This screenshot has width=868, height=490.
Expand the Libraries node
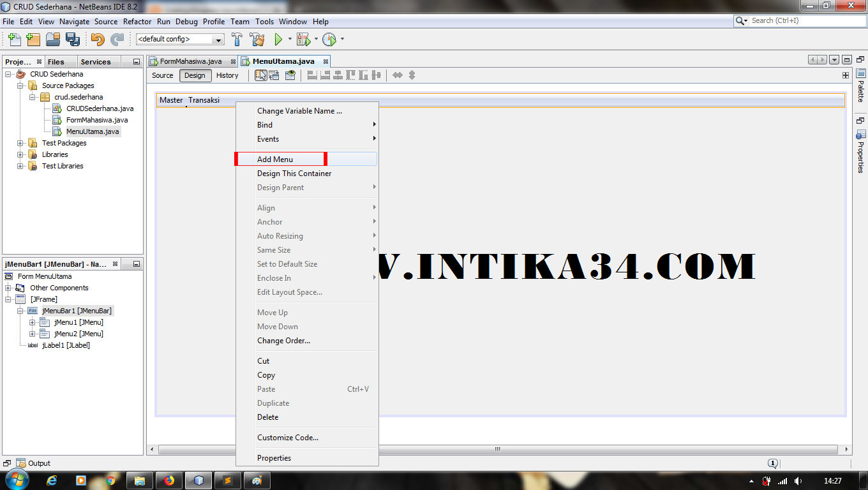click(x=21, y=154)
